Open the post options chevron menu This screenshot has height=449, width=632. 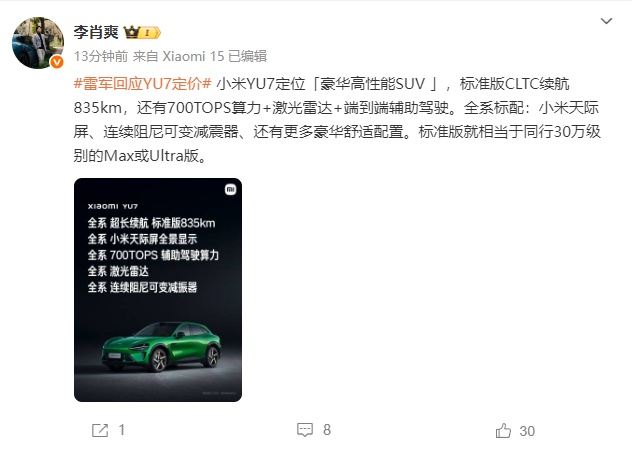[606, 21]
